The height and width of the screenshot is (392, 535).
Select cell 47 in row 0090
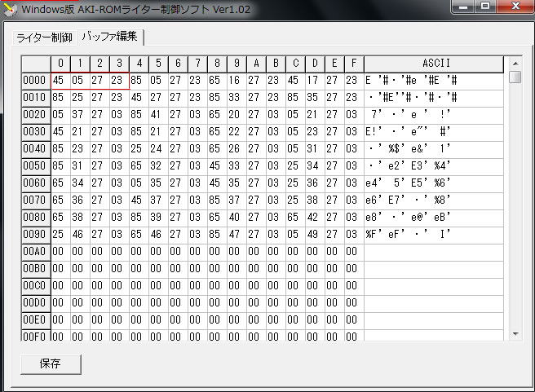coord(237,235)
